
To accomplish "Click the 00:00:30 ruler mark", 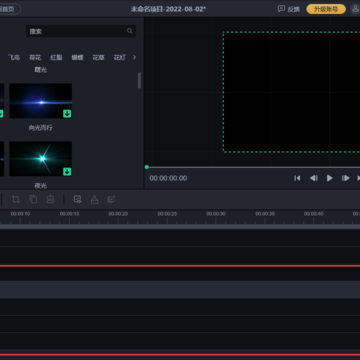I will pyautogui.click(x=216, y=214).
